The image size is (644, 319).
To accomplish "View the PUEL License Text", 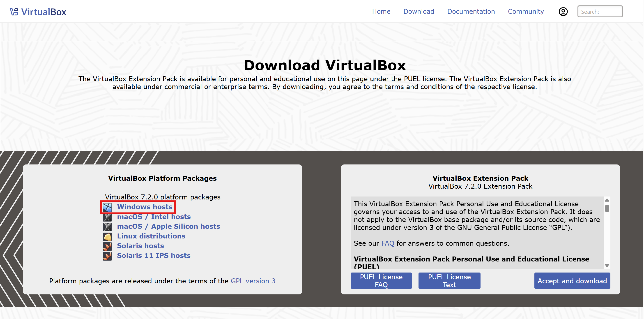I will [x=449, y=281].
